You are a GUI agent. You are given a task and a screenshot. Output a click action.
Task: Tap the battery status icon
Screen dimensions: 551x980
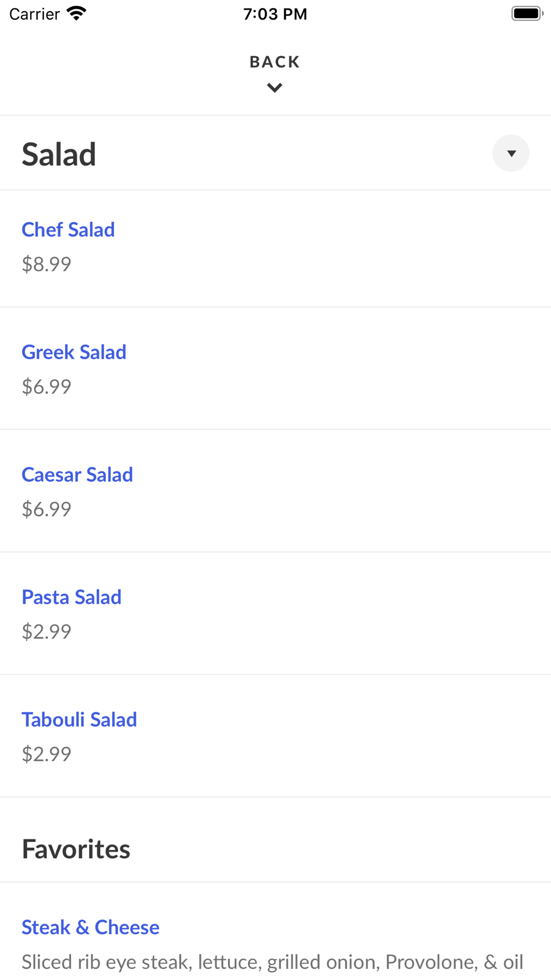click(527, 13)
